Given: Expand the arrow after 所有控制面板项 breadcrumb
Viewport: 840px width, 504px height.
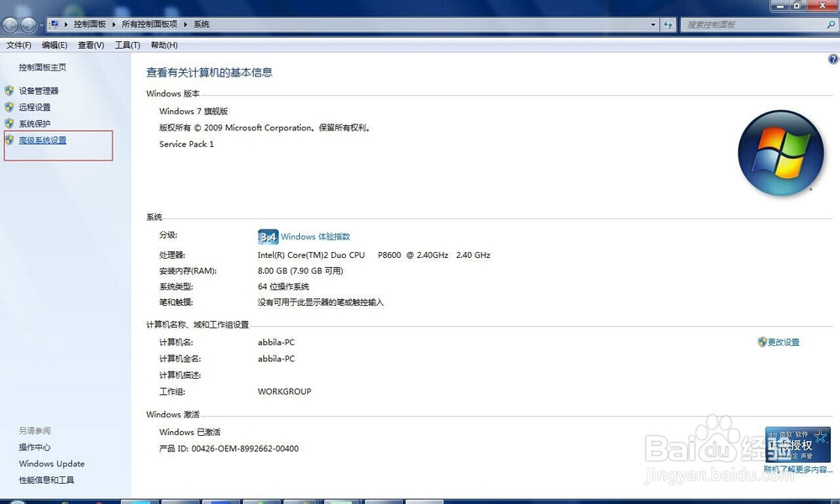Looking at the screenshot, I should click(186, 24).
